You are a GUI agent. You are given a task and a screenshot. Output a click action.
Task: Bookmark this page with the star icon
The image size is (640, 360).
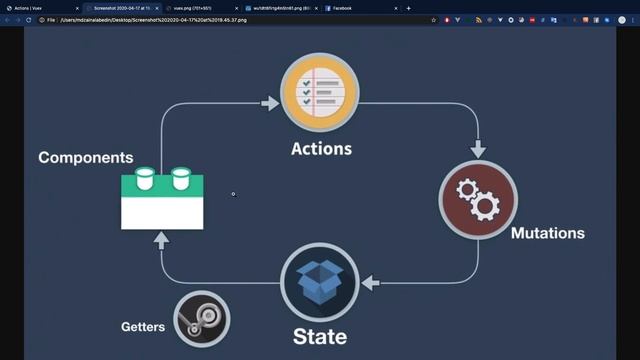pyautogui.click(x=433, y=20)
